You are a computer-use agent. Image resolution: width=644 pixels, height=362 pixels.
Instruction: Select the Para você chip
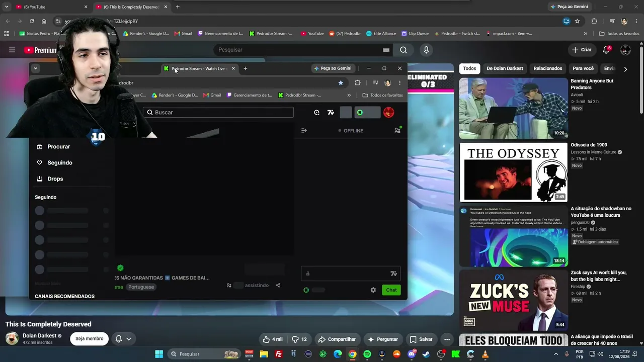[x=583, y=68]
